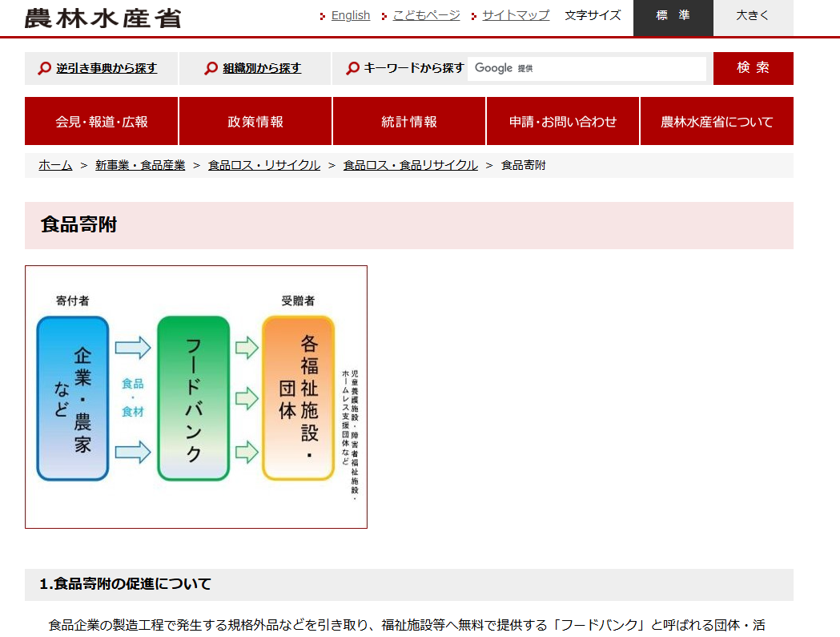
Task: Click the red arrow before English
Action: (323, 16)
